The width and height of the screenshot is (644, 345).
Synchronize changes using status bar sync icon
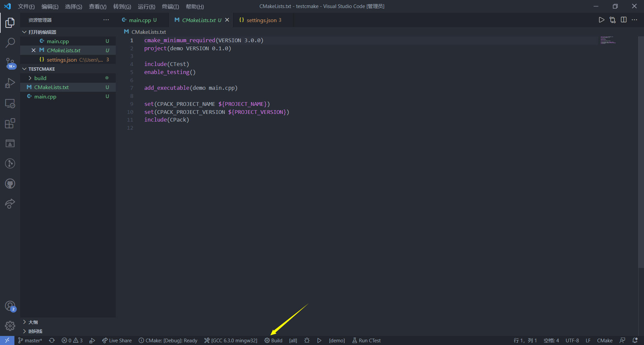point(52,340)
